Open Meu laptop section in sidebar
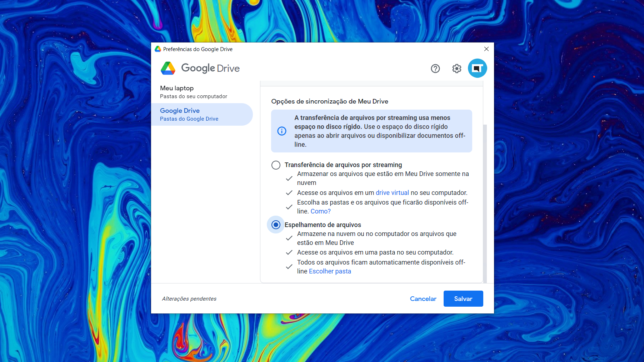644x362 pixels. (x=202, y=92)
